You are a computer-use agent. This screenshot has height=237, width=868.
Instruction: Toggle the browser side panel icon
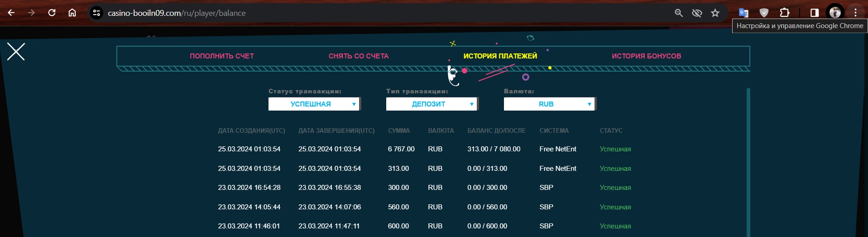[x=815, y=13]
